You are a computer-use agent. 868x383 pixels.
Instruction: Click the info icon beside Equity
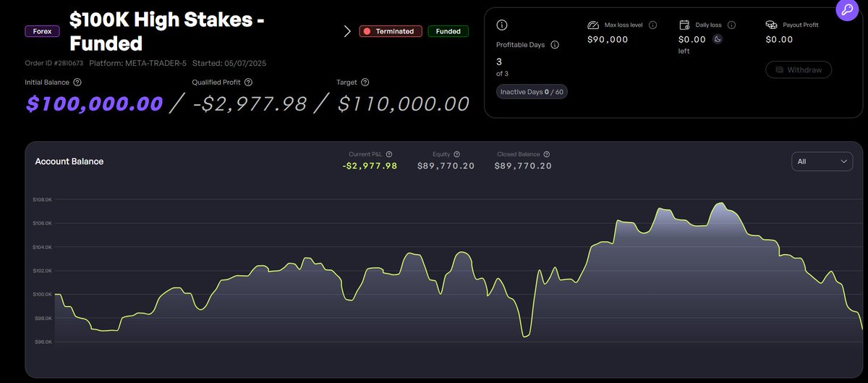[457, 154]
